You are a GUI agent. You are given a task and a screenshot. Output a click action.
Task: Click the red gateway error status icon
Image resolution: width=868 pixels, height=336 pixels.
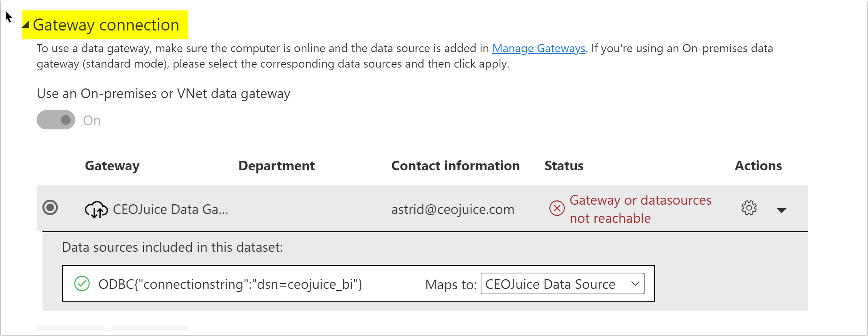(x=557, y=208)
